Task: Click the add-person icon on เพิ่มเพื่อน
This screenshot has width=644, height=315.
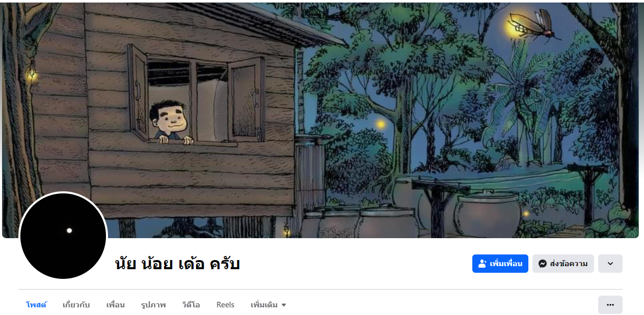Action: coord(482,264)
